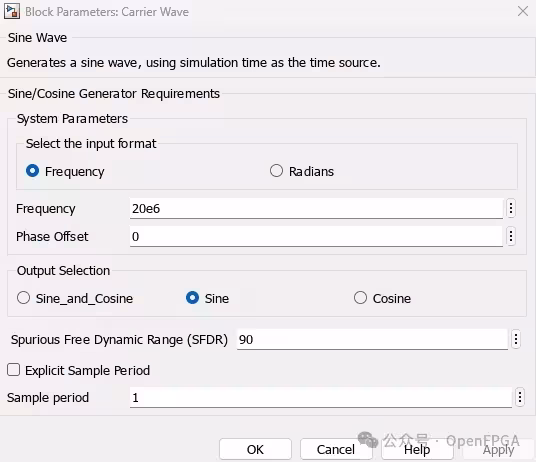Image resolution: width=536 pixels, height=462 pixels.
Task: Open the Frequency field options menu dots
Action: (x=511, y=208)
